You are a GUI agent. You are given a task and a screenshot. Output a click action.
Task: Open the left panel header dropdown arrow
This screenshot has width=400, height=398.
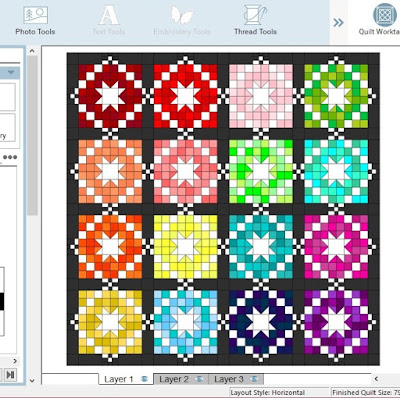(11, 72)
